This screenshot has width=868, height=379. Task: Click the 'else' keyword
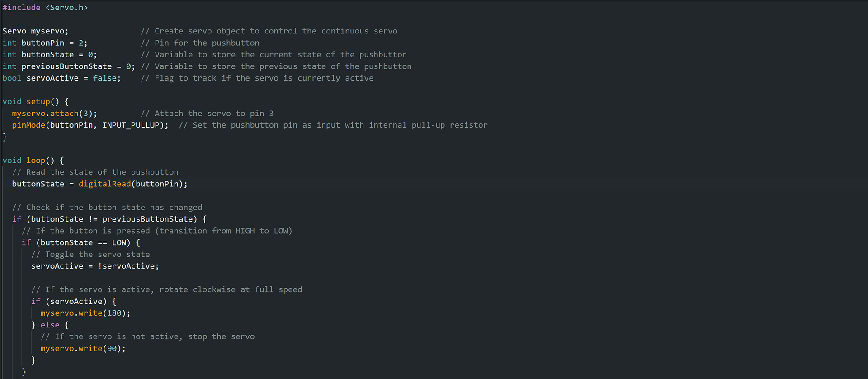(x=50, y=325)
